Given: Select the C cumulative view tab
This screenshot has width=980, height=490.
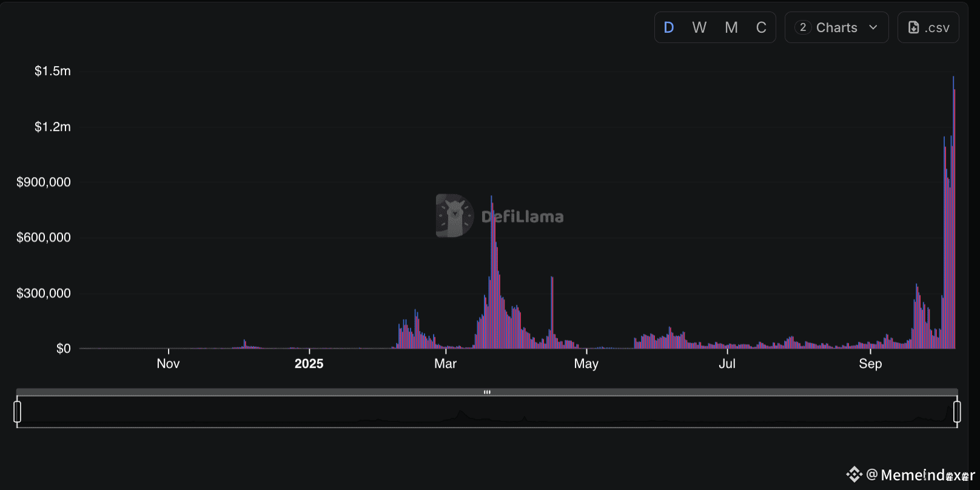Looking at the screenshot, I should pos(761,27).
